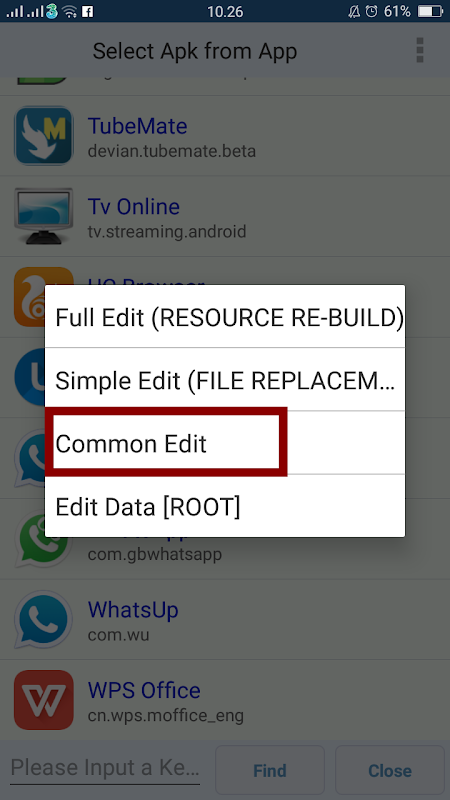Screen dimensions: 450x800
Task: Select the WhatsUp com.wu list entry
Action: (225, 619)
